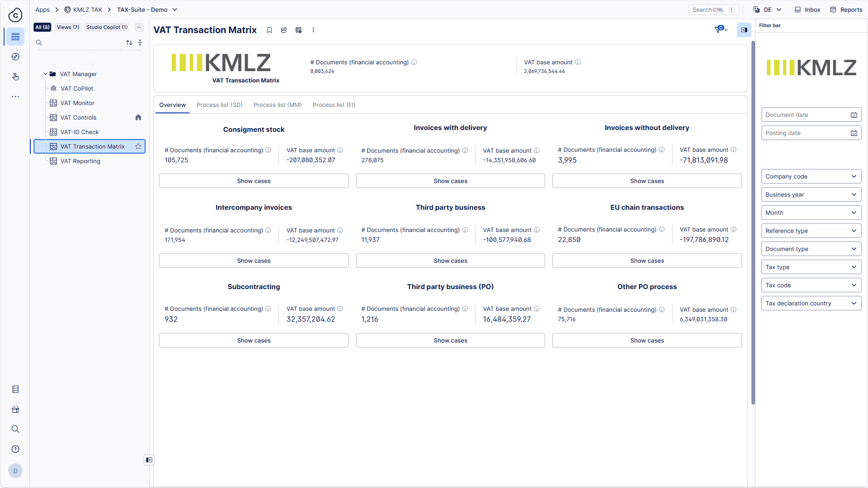The width and height of the screenshot is (868, 488).
Task: Open the filter funnel icon
Action: (x=719, y=30)
